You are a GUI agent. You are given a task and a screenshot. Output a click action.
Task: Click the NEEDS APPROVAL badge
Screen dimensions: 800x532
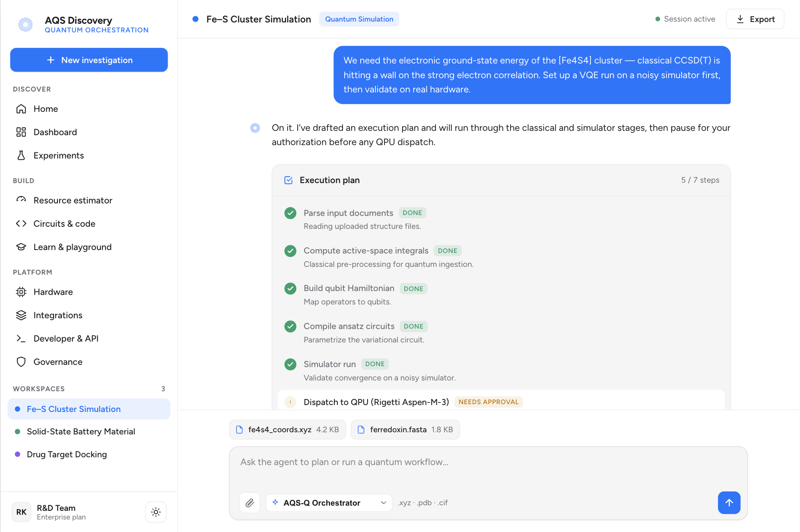tap(489, 402)
